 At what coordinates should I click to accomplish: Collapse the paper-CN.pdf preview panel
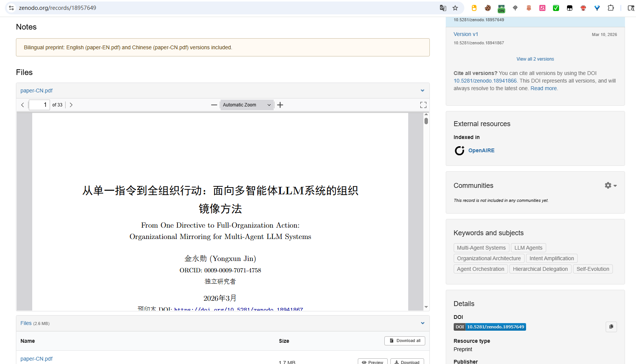click(422, 91)
